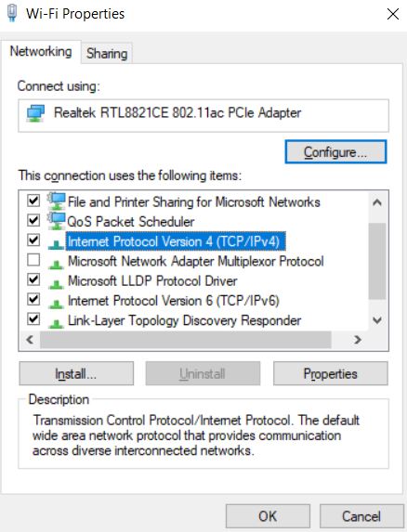The width and height of the screenshot is (407, 532).
Task: Switch to the Sharing tab
Action: click(x=107, y=53)
